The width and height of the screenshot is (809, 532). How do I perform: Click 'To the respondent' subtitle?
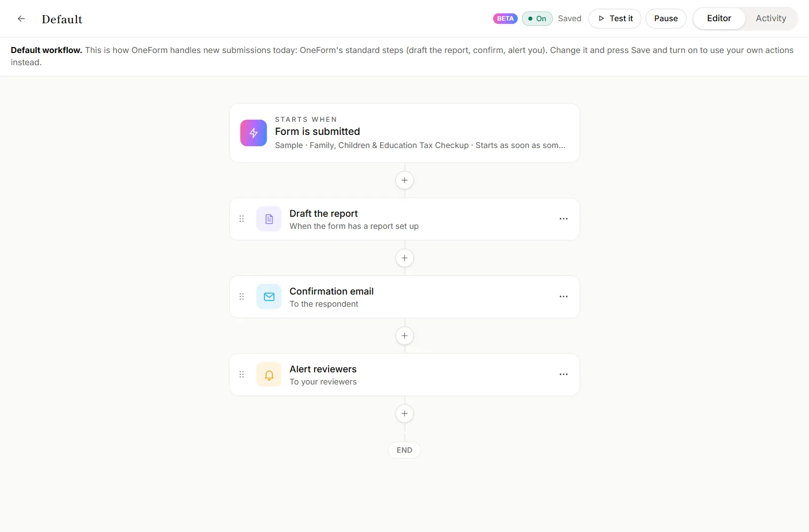(x=324, y=304)
